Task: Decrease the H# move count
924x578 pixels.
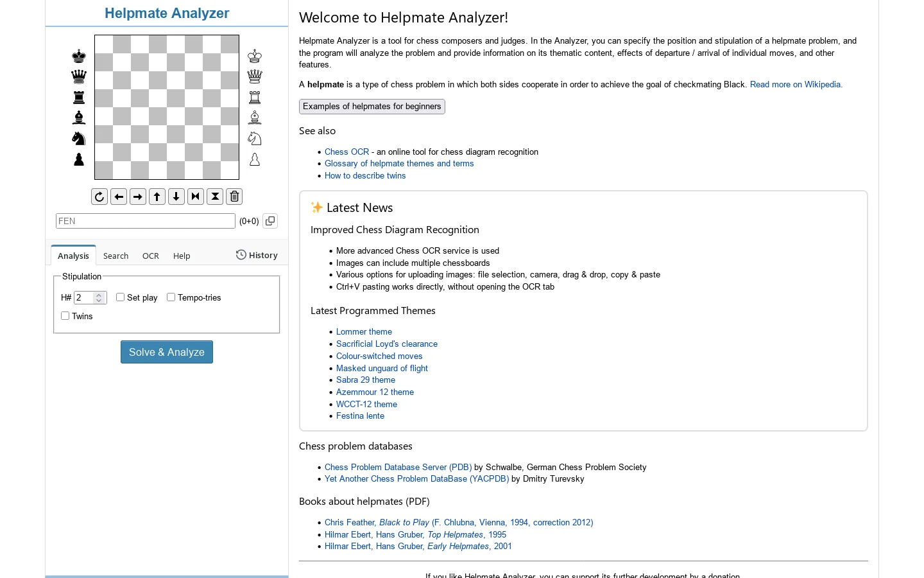Action: point(99,301)
